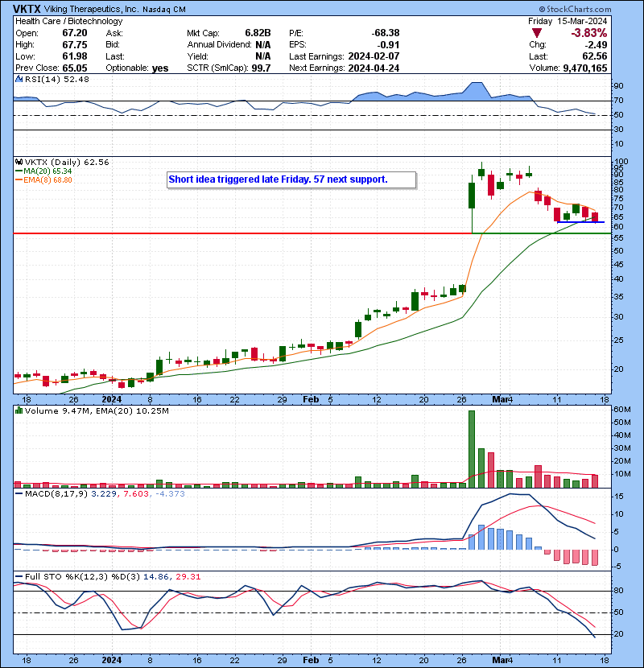The image size is (644, 668).
Task: Click the red down-triangle price change icon
Action: point(537,33)
